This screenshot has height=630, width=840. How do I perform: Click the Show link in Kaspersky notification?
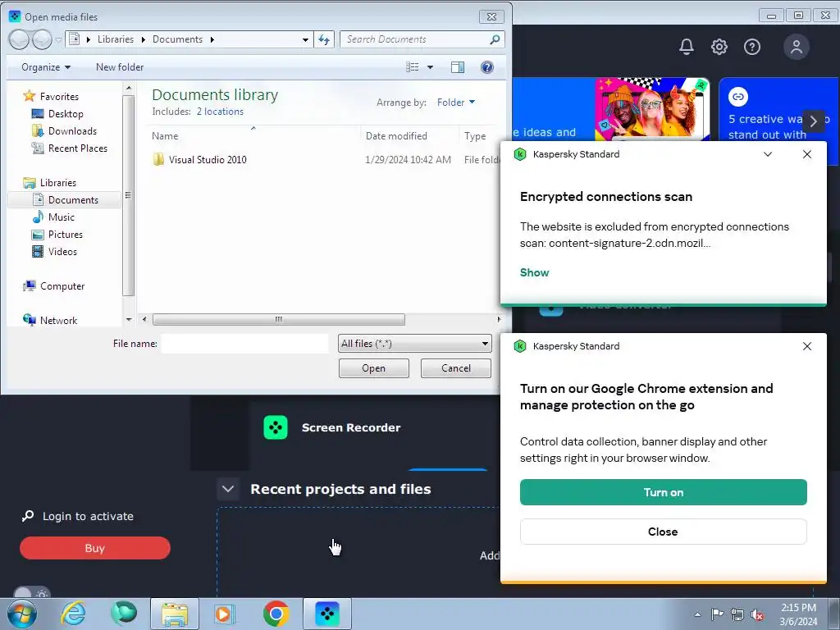tap(534, 272)
